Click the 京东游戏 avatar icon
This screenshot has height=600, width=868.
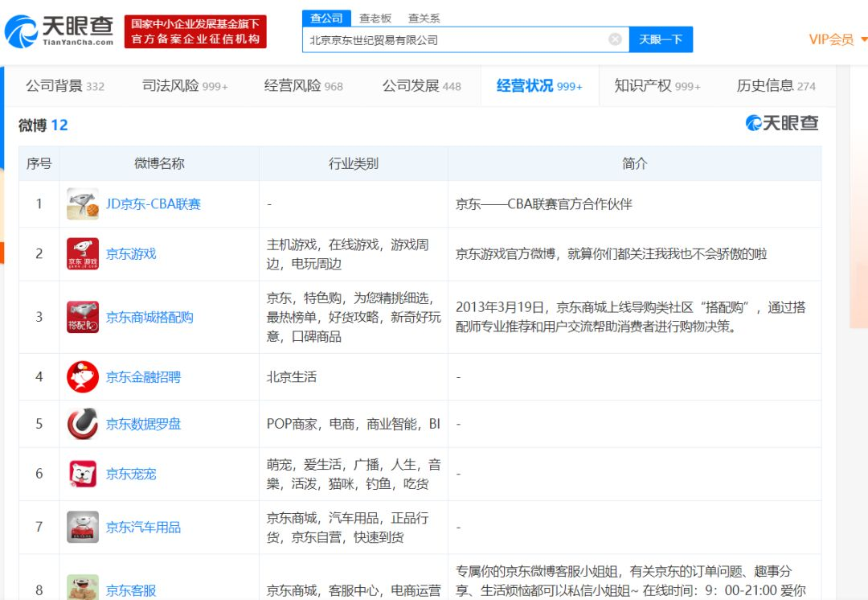[83, 254]
